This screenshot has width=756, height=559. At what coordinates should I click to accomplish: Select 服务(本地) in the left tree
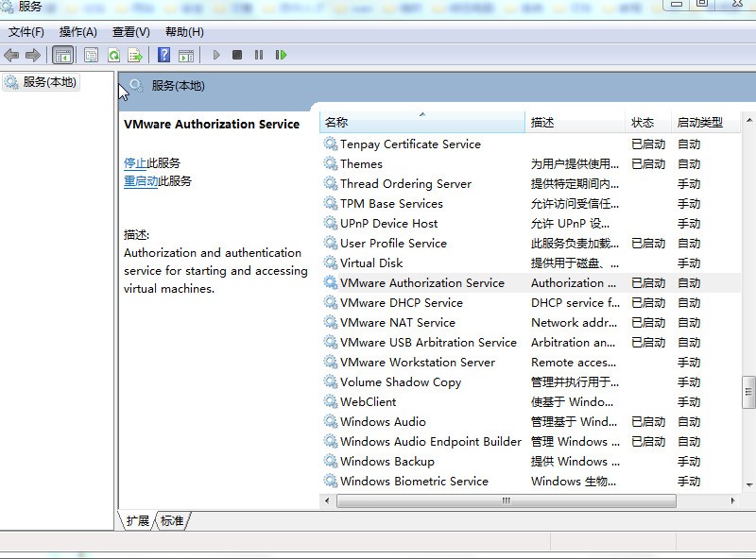pos(41,82)
